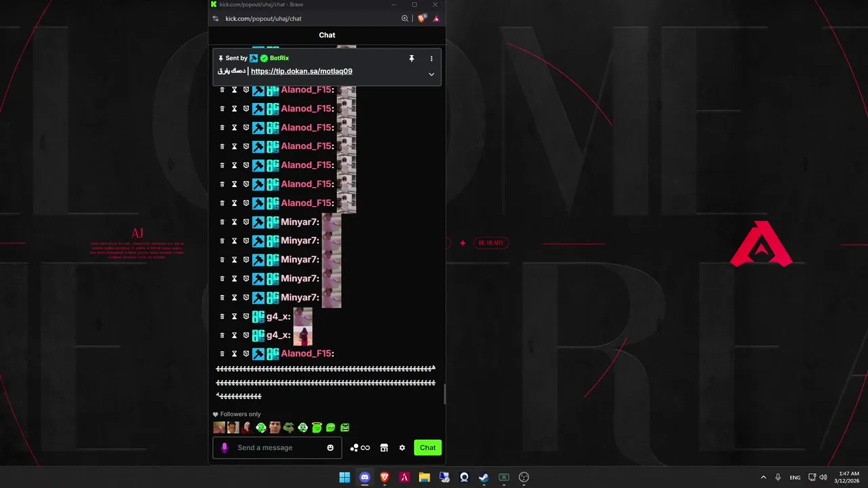Screen dimensions: 868x488
Task: Open chat settings gear icon
Action: coord(402,448)
